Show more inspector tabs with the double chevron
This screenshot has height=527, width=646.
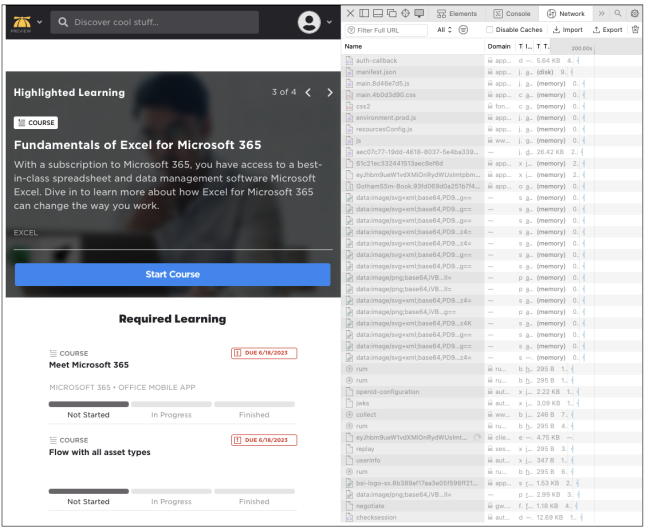[602, 13]
